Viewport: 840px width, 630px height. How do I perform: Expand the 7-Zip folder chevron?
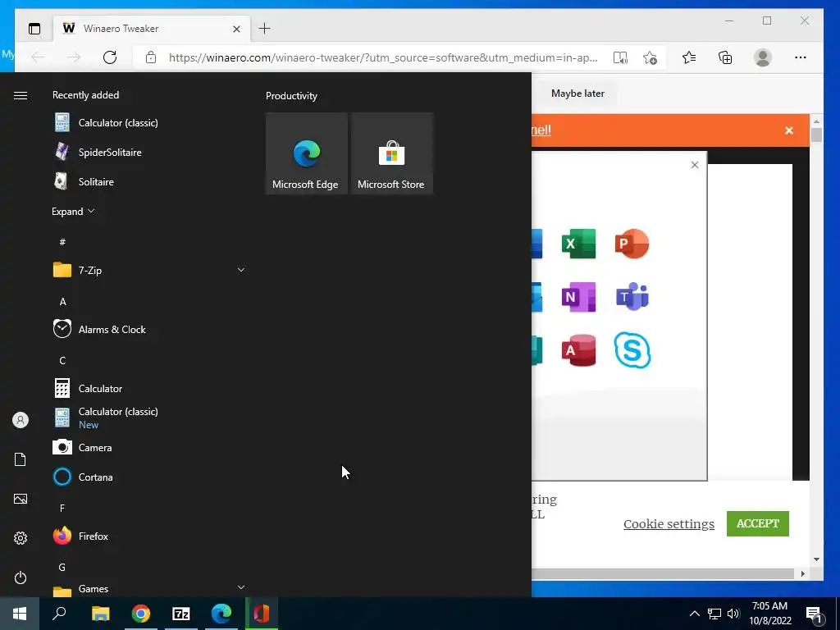241,270
